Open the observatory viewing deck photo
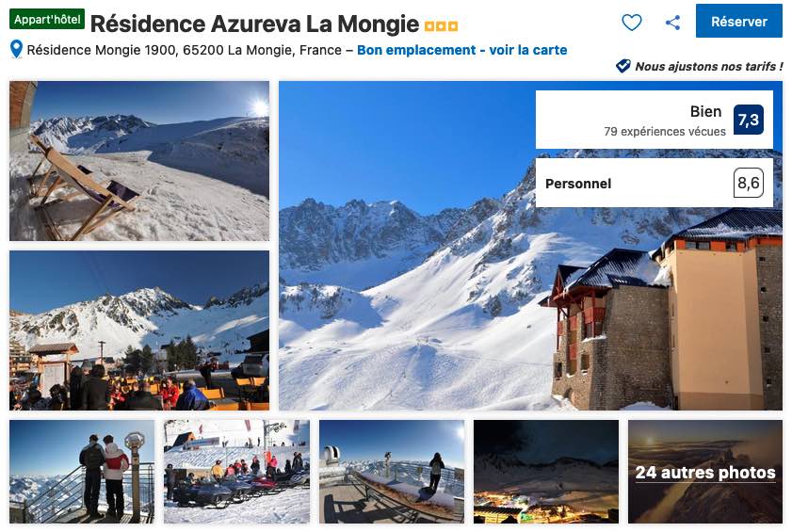The width and height of the screenshot is (792, 532). (392, 472)
